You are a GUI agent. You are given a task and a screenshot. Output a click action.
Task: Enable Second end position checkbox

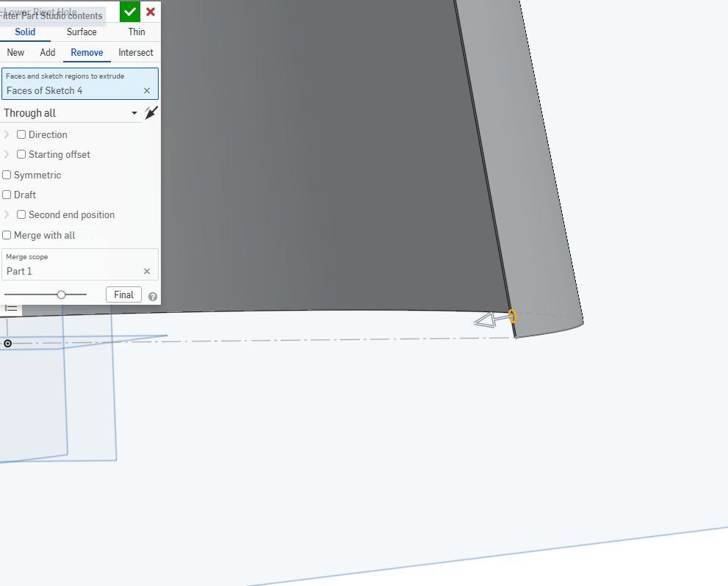point(21,215)
